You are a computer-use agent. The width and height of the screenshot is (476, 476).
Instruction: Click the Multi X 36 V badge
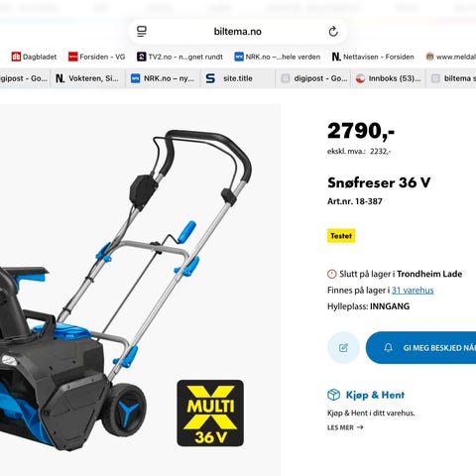tap(210, 414)
